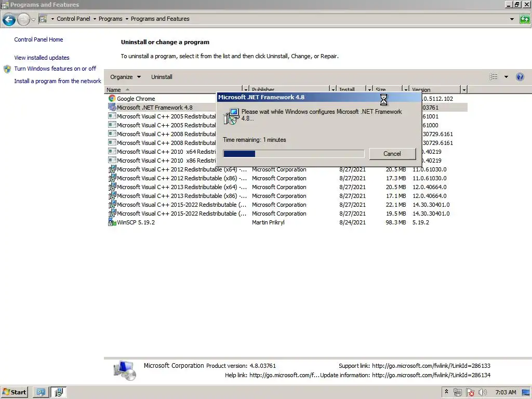Open Turn Windows features on or off

coord(55,69)
